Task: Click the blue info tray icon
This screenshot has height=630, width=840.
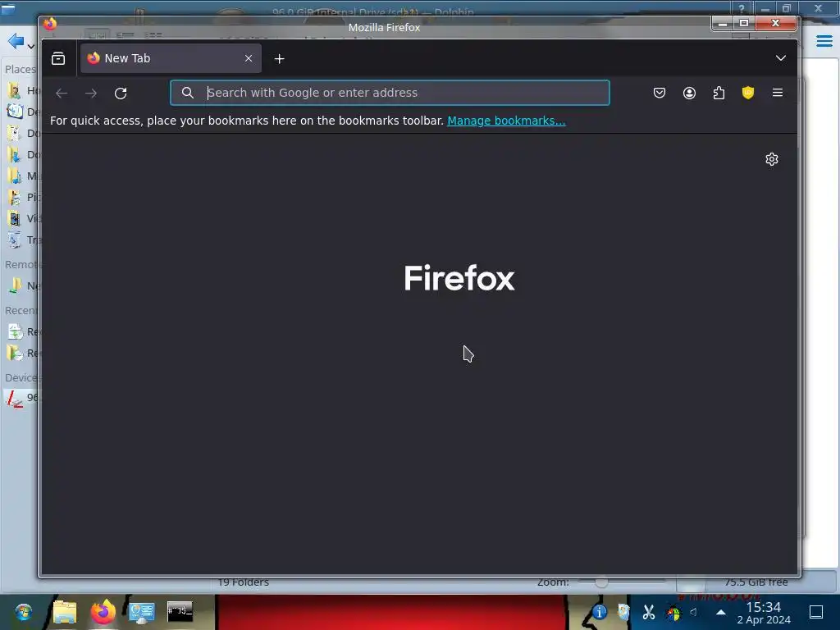Action: pyautogui.click(x=600, y=612)
